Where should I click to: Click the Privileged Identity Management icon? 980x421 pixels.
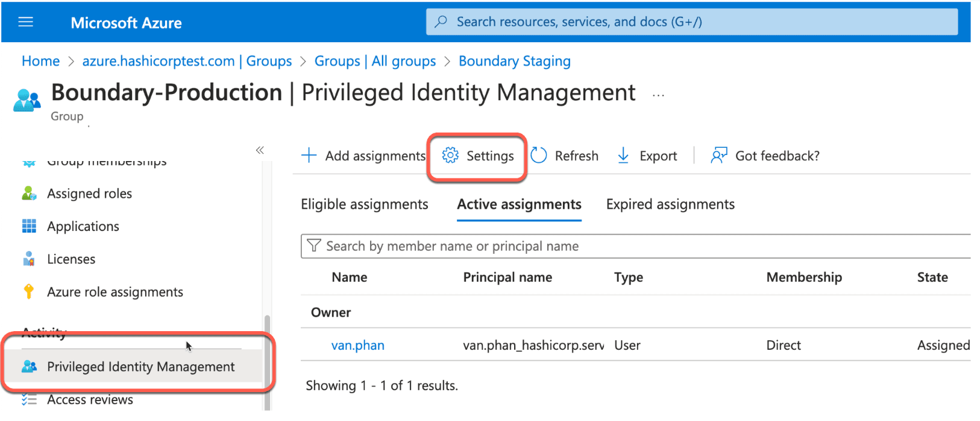[x=29, y=367]
